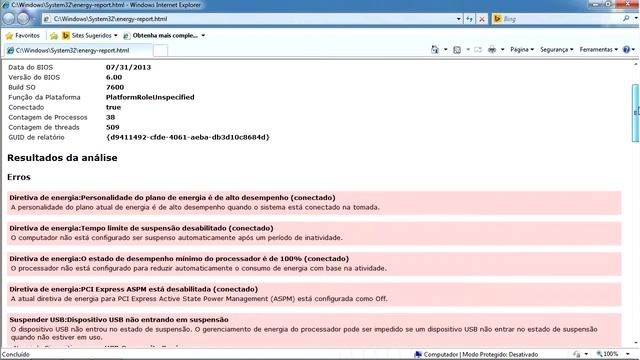Viewport: 640px width, 360px height.
Task: Click the Concluído status text
Action: 16,354
